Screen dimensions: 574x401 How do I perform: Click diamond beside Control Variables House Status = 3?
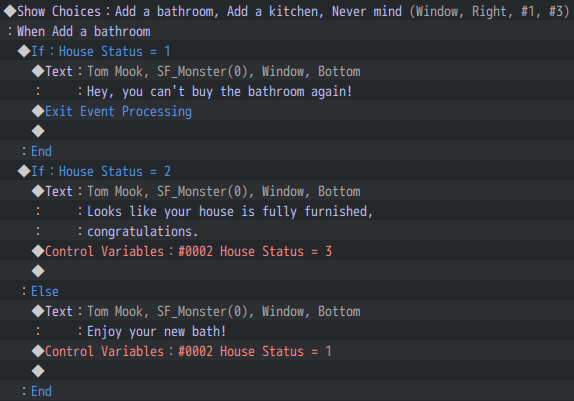tap(38, 251)
